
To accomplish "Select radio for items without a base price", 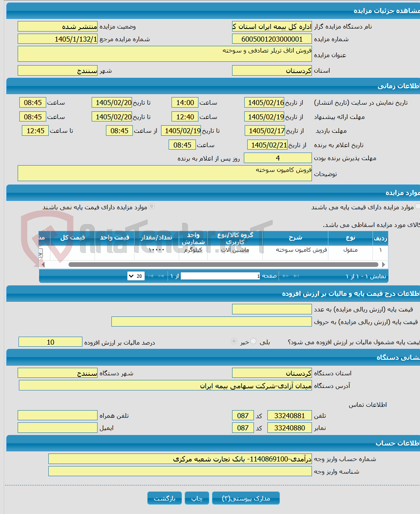I will tap(151, 206).
